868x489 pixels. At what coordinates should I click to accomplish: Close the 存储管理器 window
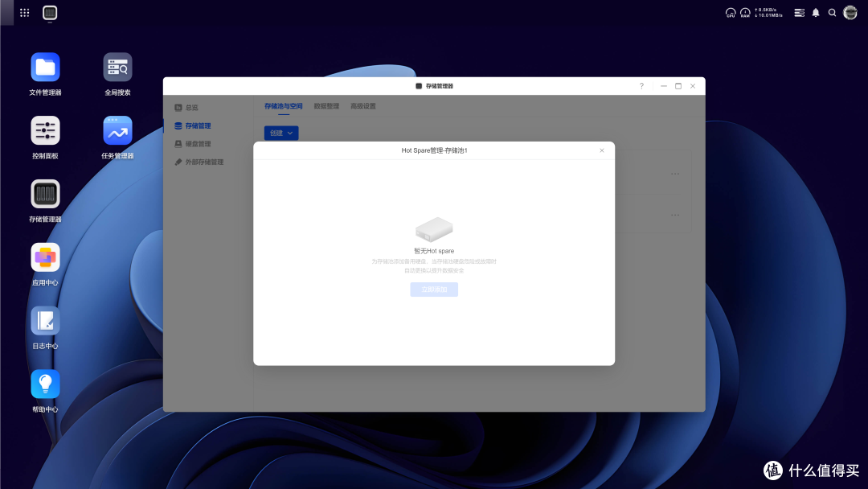693,86
